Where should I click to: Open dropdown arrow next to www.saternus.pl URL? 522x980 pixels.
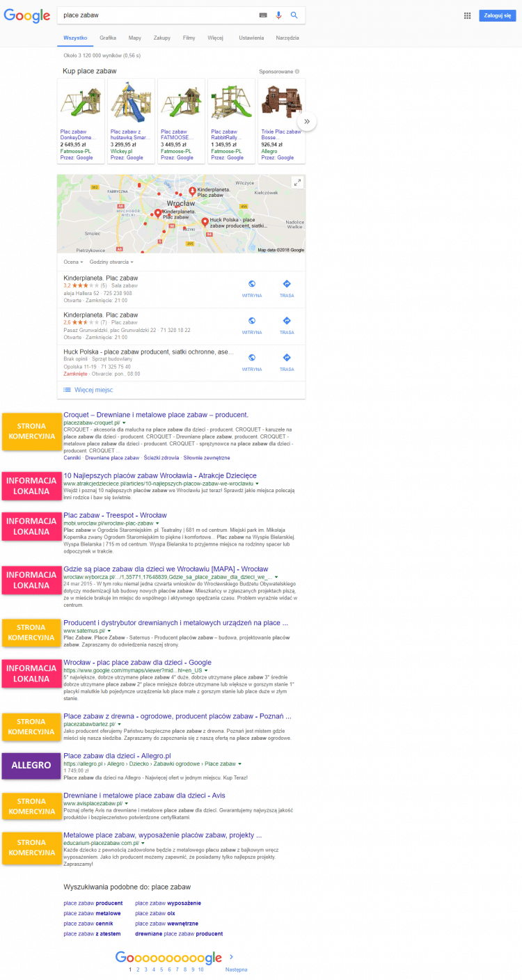[x=109, y=631]
